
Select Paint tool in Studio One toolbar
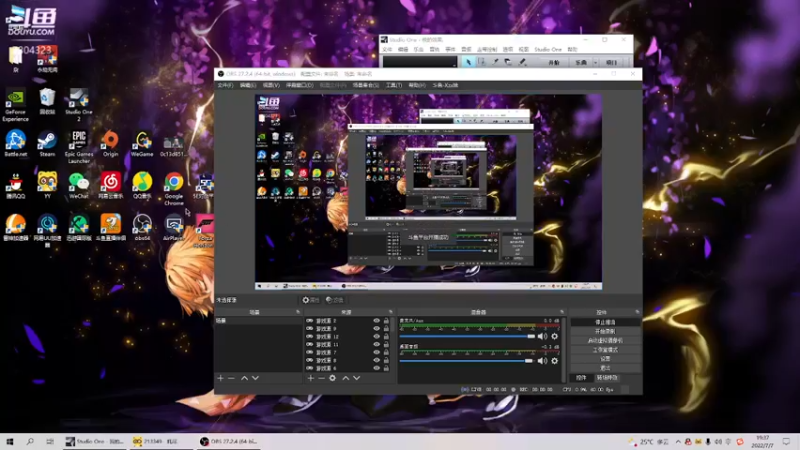522,62
